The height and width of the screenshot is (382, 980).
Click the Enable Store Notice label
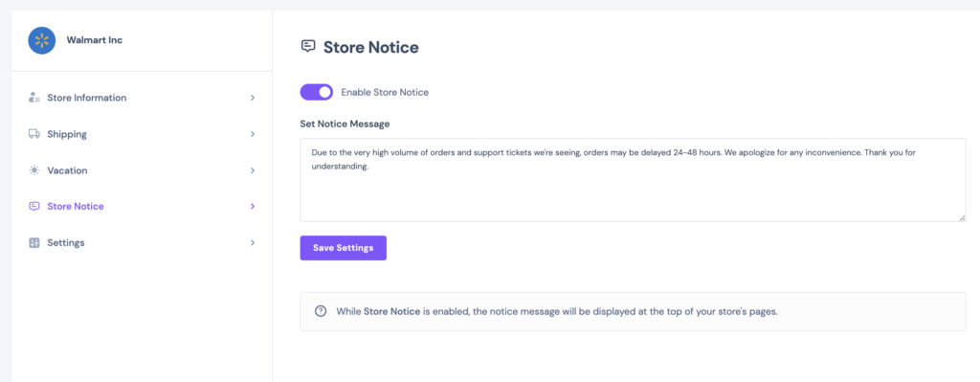pyautogui.click(x=385, y=93)
